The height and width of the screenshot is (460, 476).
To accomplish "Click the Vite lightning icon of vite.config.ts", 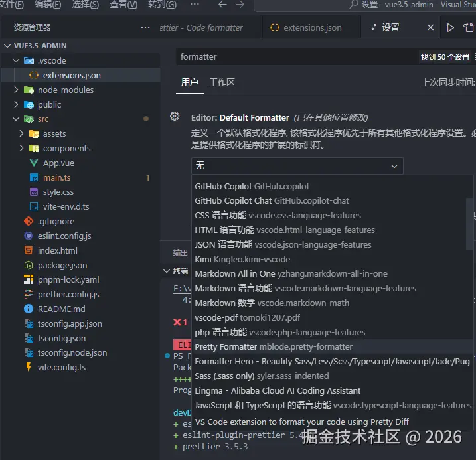I will [x=29, y=367].
